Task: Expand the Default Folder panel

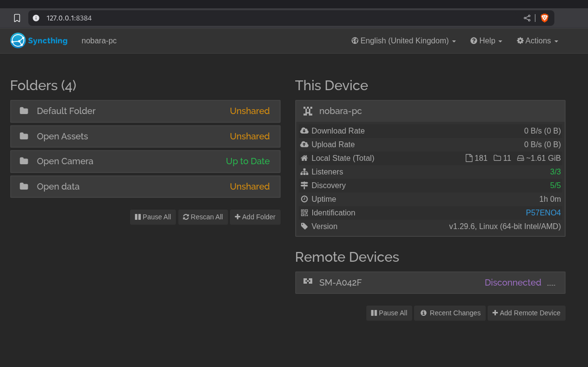Action: pos(145,111)
